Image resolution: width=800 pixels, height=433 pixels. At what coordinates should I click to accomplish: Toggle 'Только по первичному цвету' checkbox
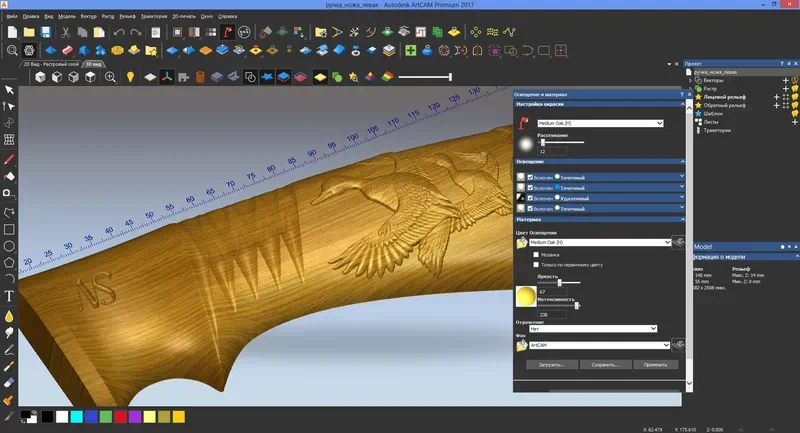tap(536, 264)
